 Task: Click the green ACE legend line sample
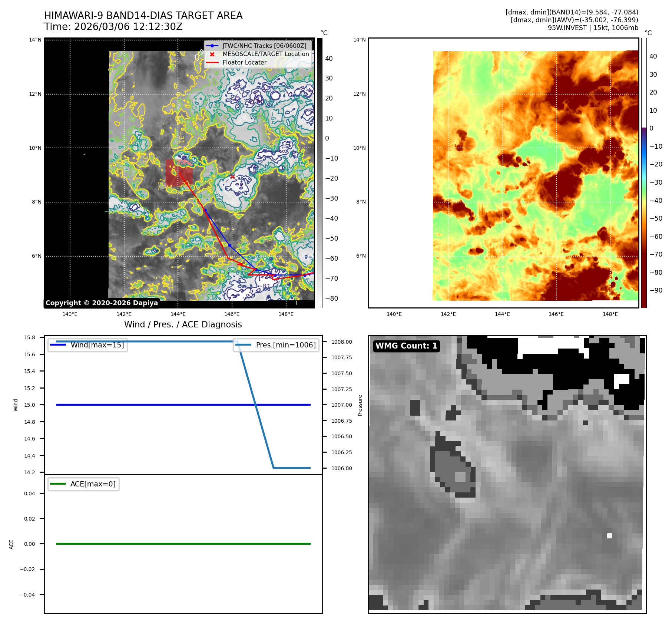pos(57,484)
